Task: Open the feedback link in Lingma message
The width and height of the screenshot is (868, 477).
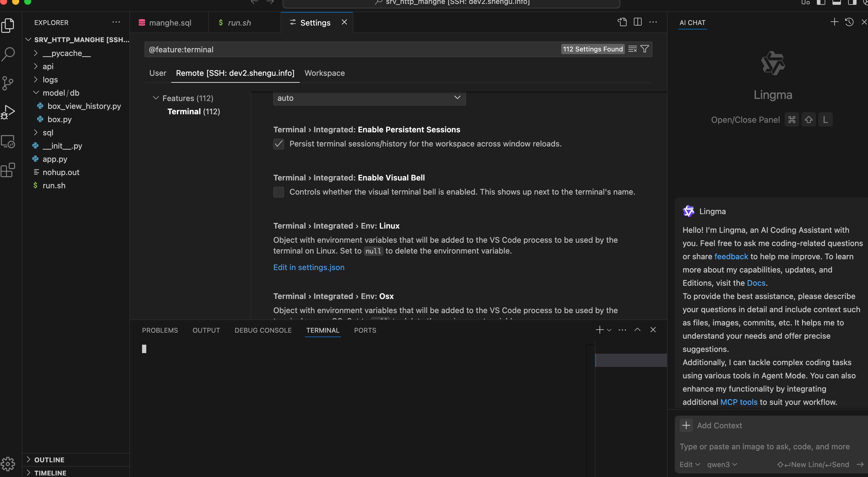Action: (731, 257)
